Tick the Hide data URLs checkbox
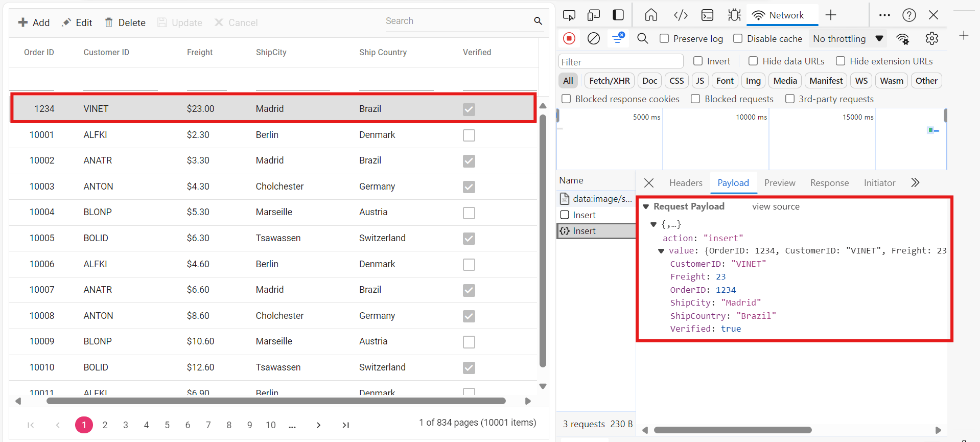980x442 pixels. point(753,61)
